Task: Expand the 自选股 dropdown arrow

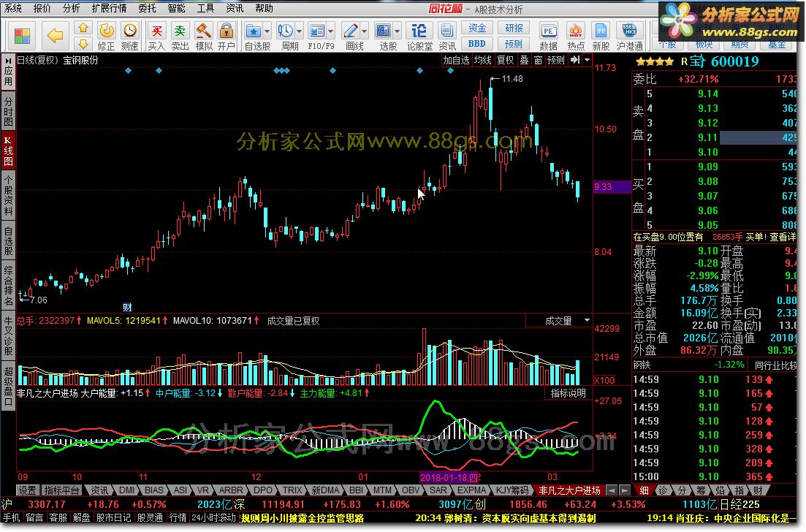Action: pyautogui.click(x=267, y=31)
